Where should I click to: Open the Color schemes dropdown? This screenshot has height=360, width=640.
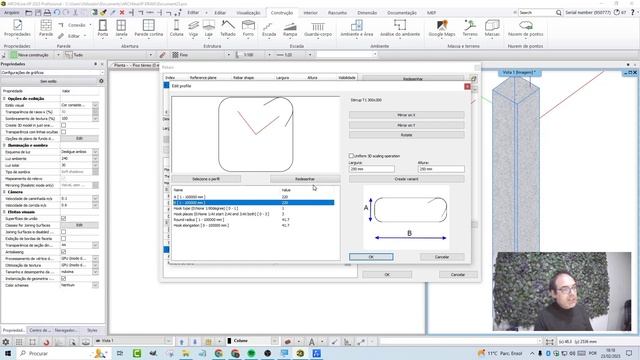(95, 285)
